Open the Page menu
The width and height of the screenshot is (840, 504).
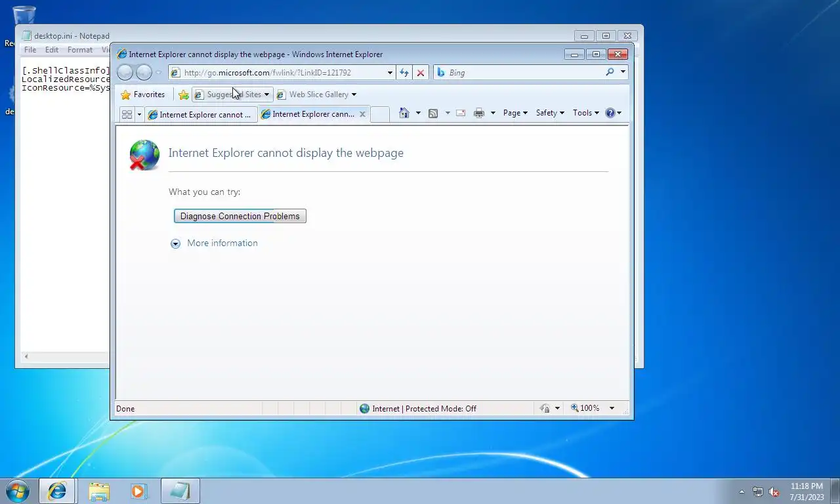point(515,113)
